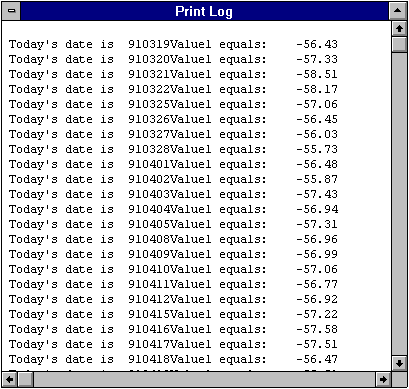Click the horizontal scrollbar track right of the thumb
Image resolution: width=409 pixels, height=389 pixels.
pyautogui.click(x=204, y=379)
